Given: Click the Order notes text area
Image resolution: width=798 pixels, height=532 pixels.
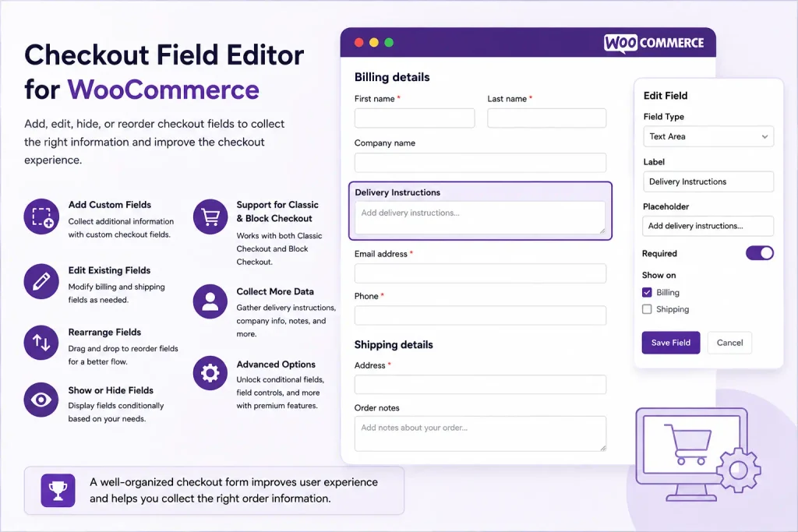Looking at the screenshot, I should tap(480, 434).
